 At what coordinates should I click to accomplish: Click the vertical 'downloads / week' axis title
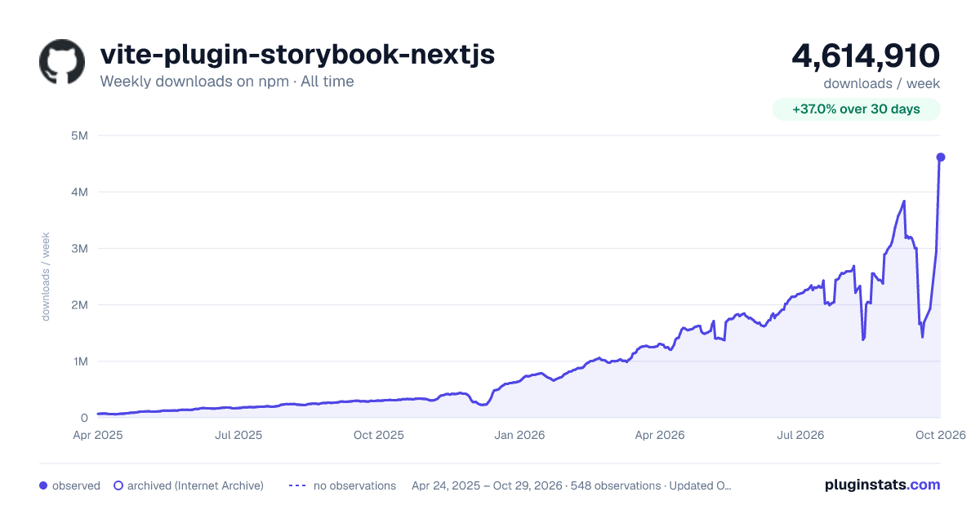[x=46, y=277]
